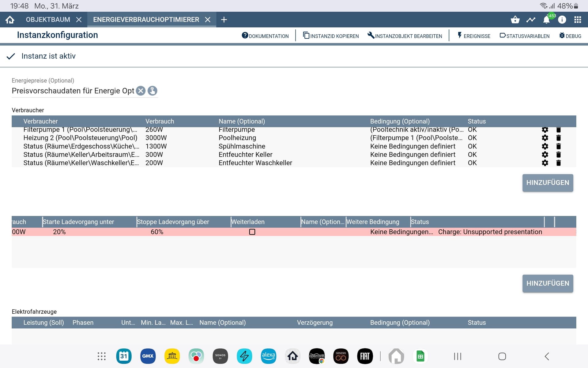Viewport: 588px width, 368px height.
Task: Open DOKUMENTATION
Action: [x=265, y=36]
